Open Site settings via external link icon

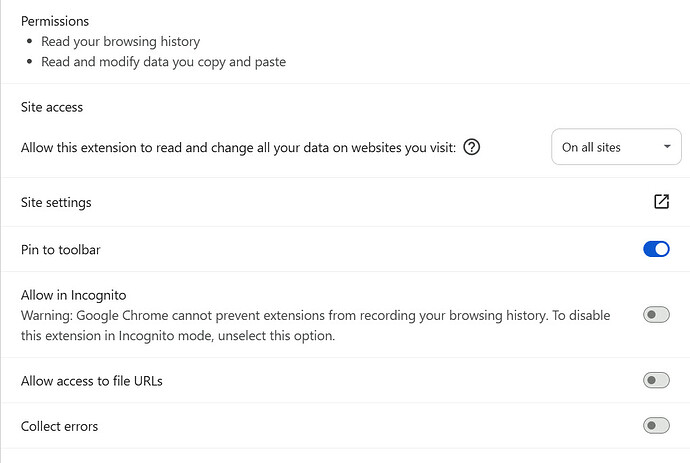point(661,202)
